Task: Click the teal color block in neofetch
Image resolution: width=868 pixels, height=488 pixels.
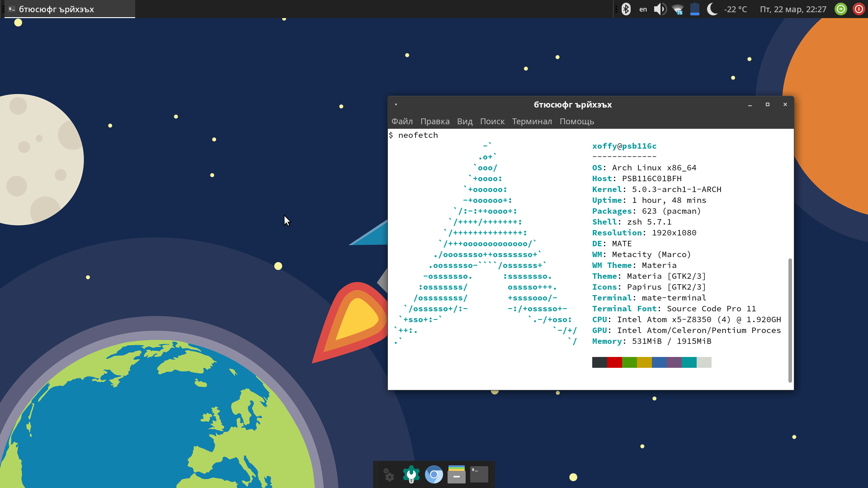Action: 689,362
